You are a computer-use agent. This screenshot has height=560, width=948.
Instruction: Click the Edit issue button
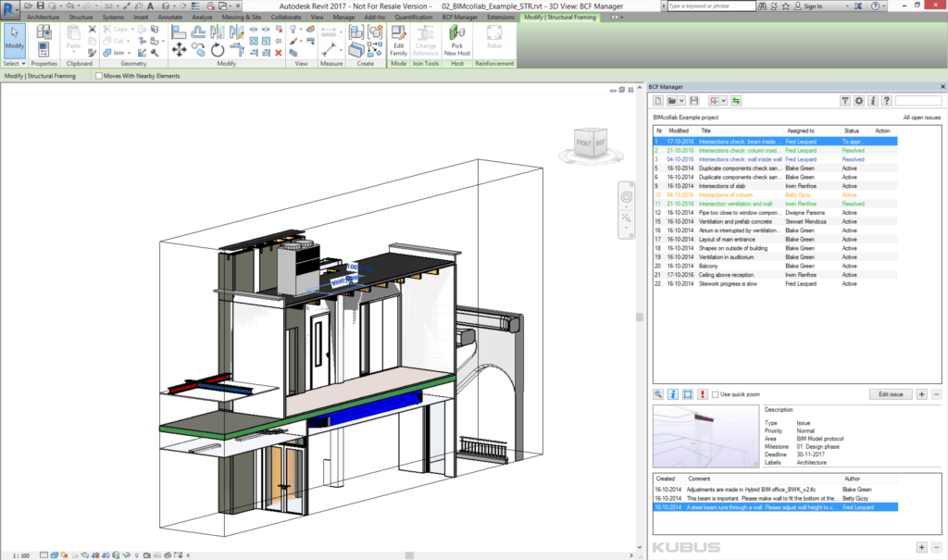click(x=891, y=394)
